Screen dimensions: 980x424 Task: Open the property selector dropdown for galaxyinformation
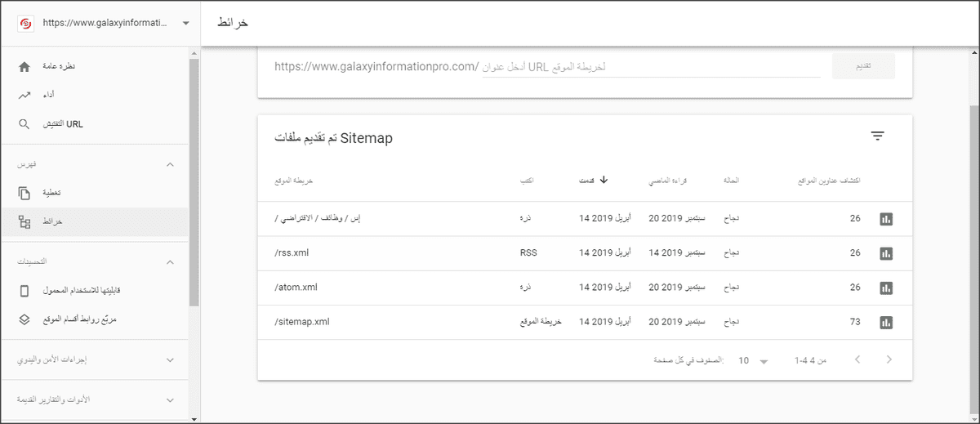[186, 23]
